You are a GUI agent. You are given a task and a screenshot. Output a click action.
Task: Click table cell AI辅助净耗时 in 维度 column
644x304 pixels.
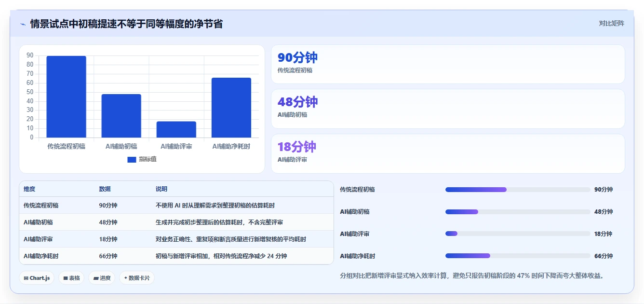click(41, 256)
